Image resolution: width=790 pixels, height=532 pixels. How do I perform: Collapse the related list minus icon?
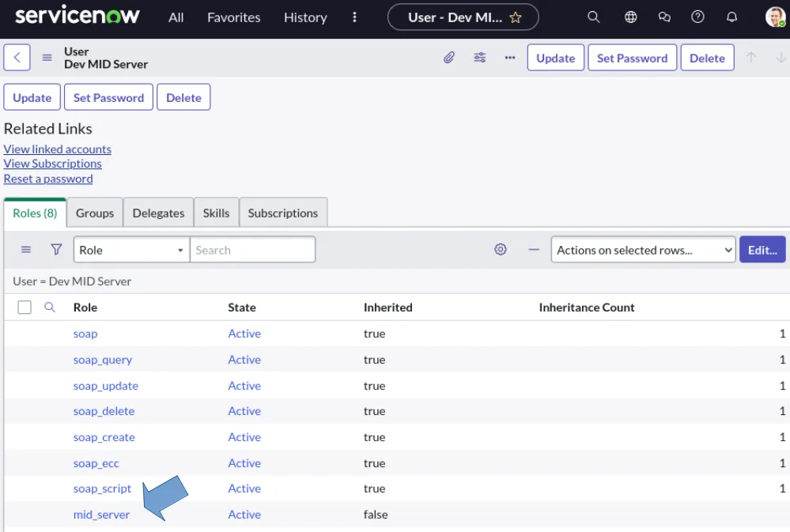pos(534,249)
